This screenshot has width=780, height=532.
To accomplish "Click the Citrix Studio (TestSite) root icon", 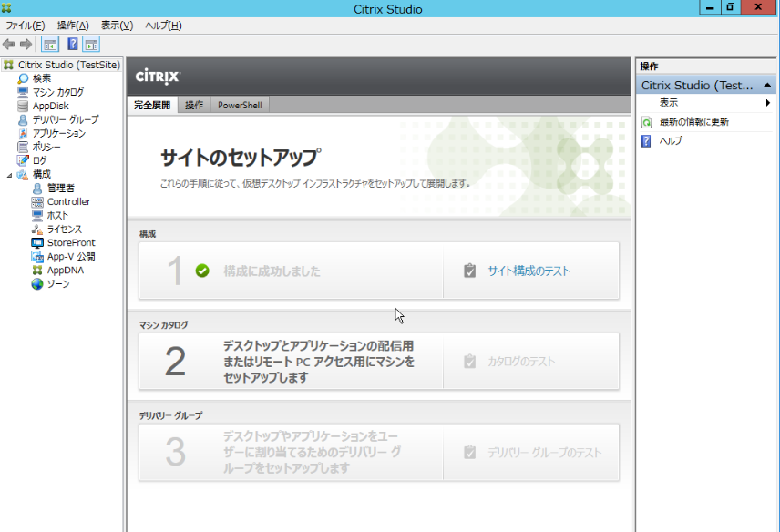I will [x=8, y=65].
